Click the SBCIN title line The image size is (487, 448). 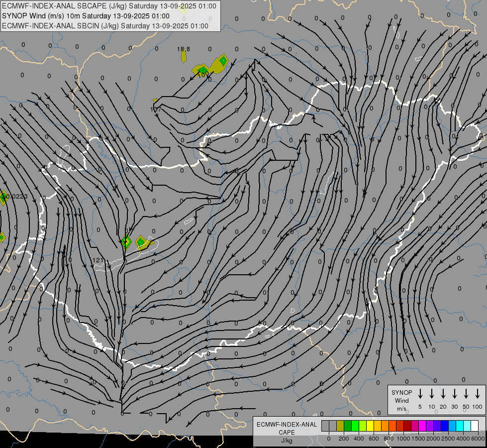point(105,26)
